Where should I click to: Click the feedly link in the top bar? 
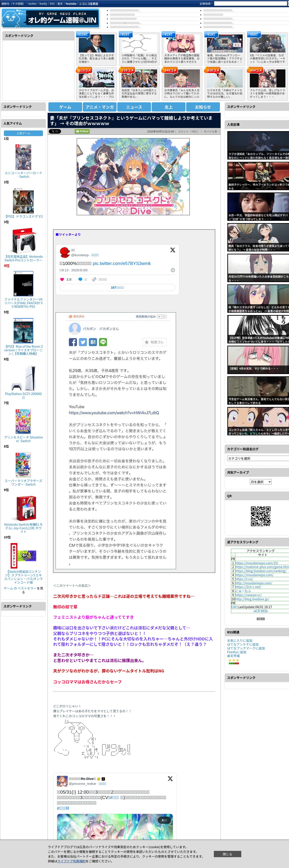(x=43, y=4)
